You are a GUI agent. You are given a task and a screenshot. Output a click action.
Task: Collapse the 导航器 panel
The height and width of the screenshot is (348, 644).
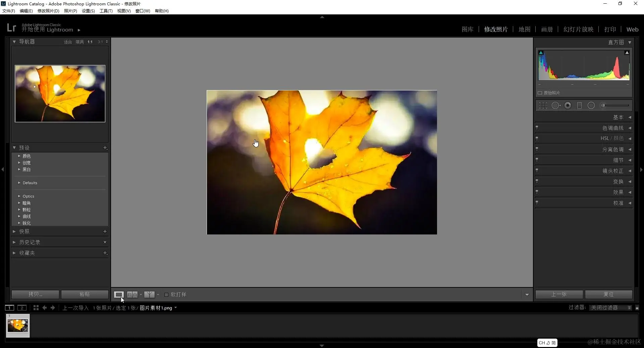[x=14, y=42]
